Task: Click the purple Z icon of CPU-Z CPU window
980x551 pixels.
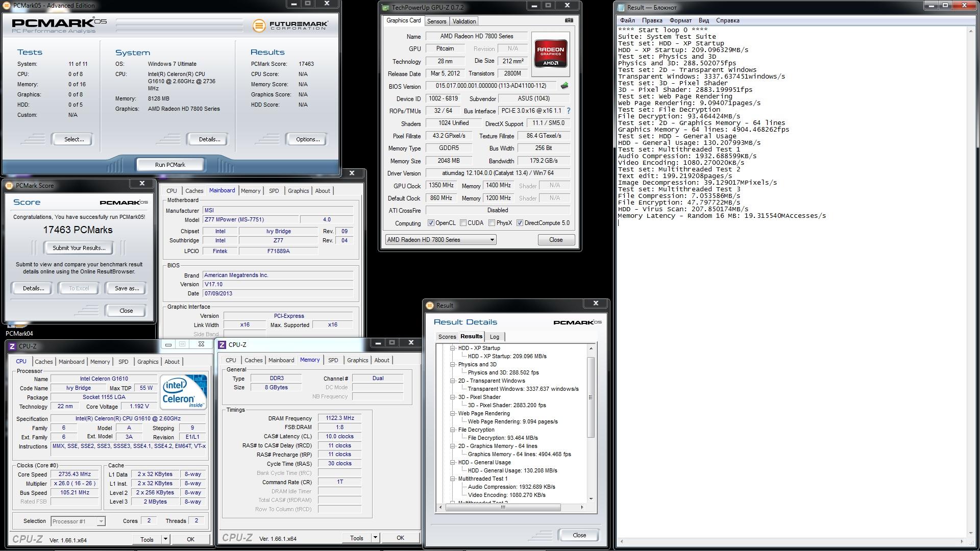Action: coord(12,346)
